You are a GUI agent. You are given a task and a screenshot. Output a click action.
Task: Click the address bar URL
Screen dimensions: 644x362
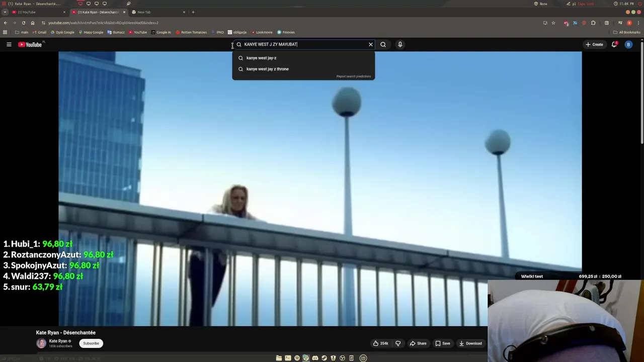(103, 23)
